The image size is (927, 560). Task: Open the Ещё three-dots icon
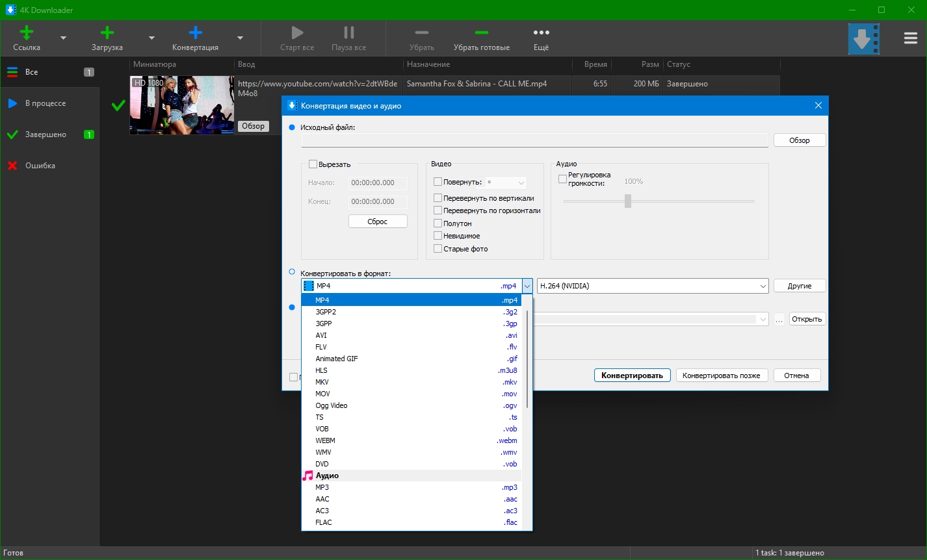pos(541,32)
